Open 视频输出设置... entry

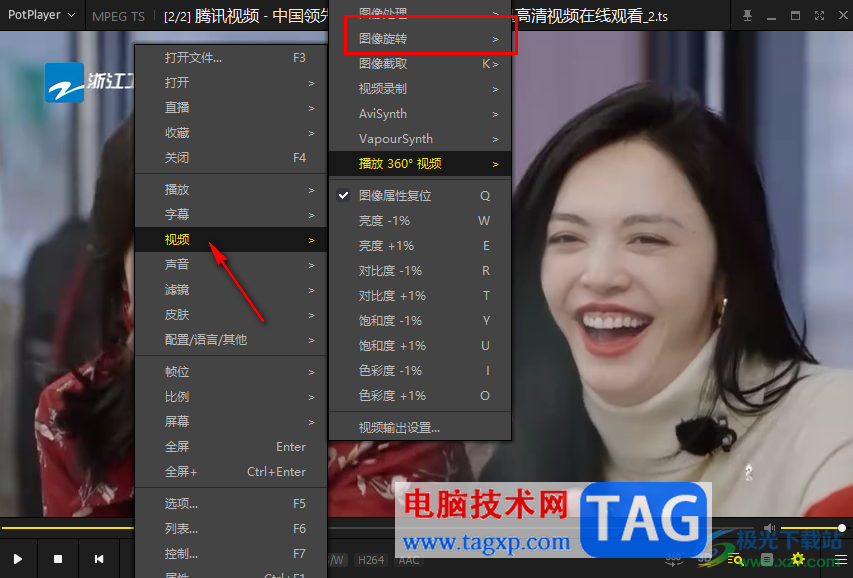click(419, 428)
